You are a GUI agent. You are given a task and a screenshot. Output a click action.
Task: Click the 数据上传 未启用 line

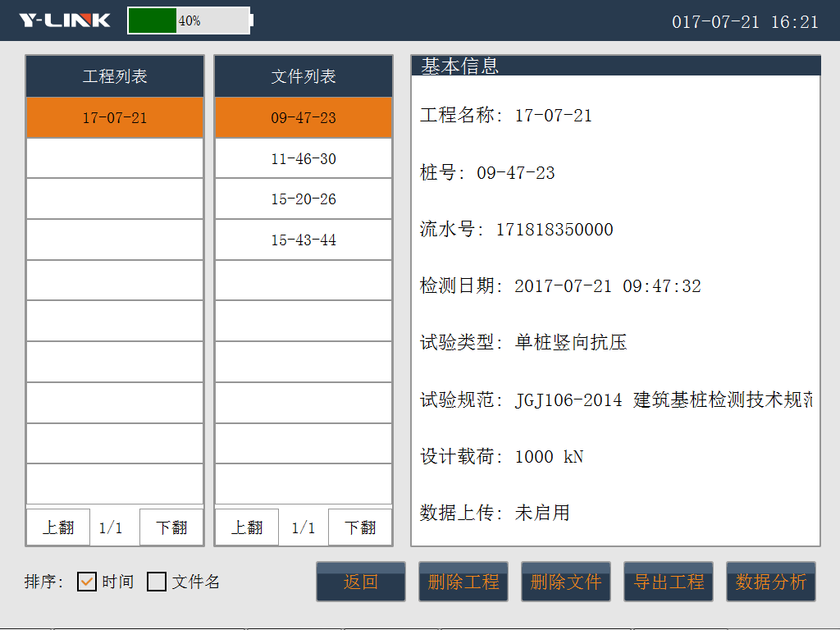pyautogui.click(x=495, y=513)
